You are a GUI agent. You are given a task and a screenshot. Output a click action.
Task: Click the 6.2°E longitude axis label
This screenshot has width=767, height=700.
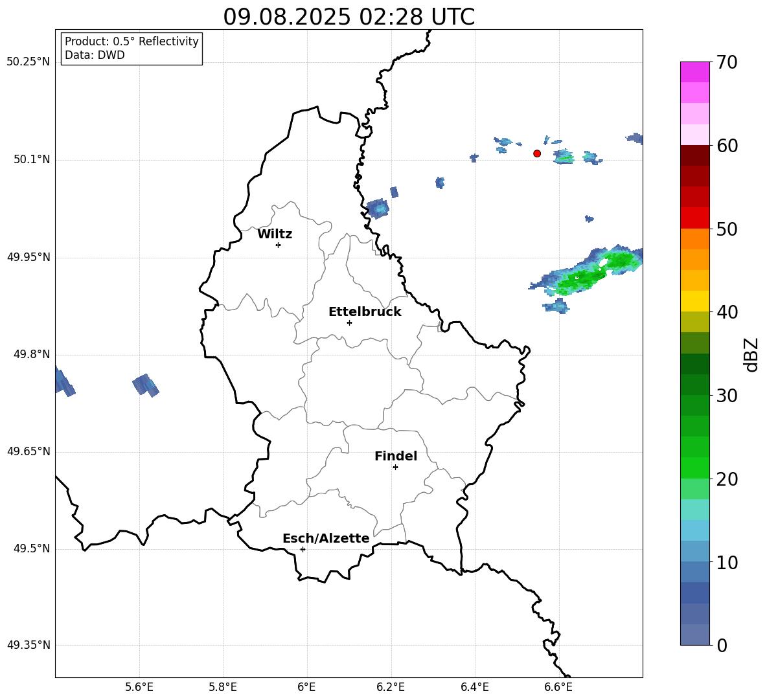click(x=391, y=687)
